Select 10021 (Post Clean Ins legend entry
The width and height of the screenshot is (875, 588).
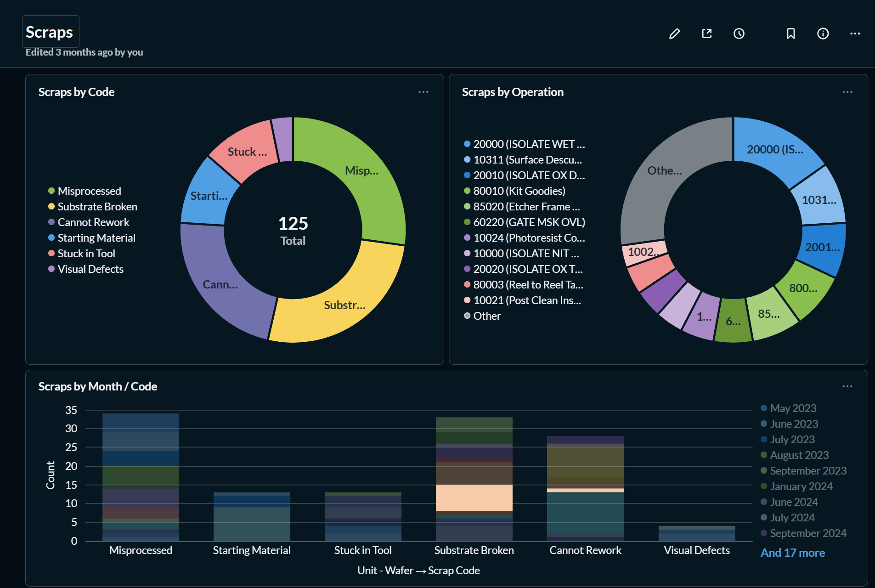click(x=523, y=300)
